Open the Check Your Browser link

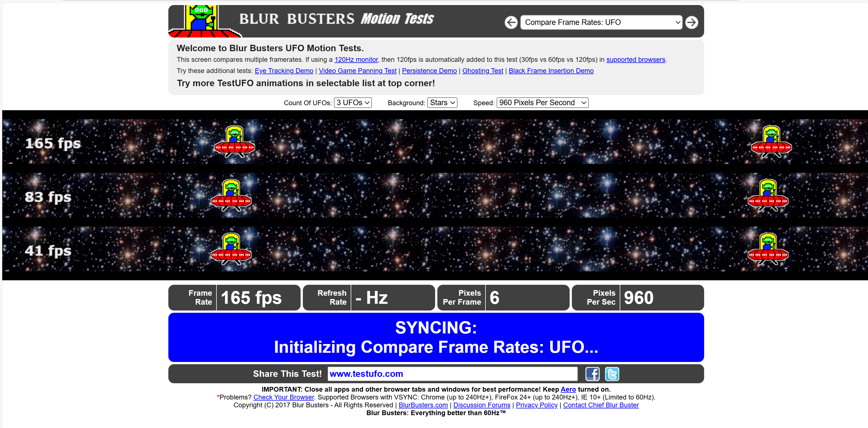[x=283, y=397]
